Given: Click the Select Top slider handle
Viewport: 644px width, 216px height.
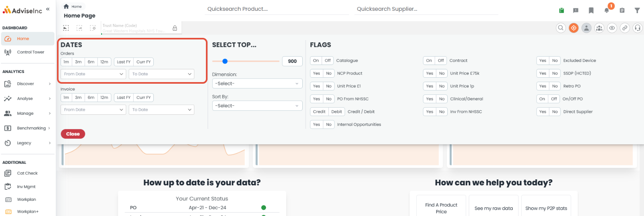Looking at the screenshot, I should click(x=225, y=61).
